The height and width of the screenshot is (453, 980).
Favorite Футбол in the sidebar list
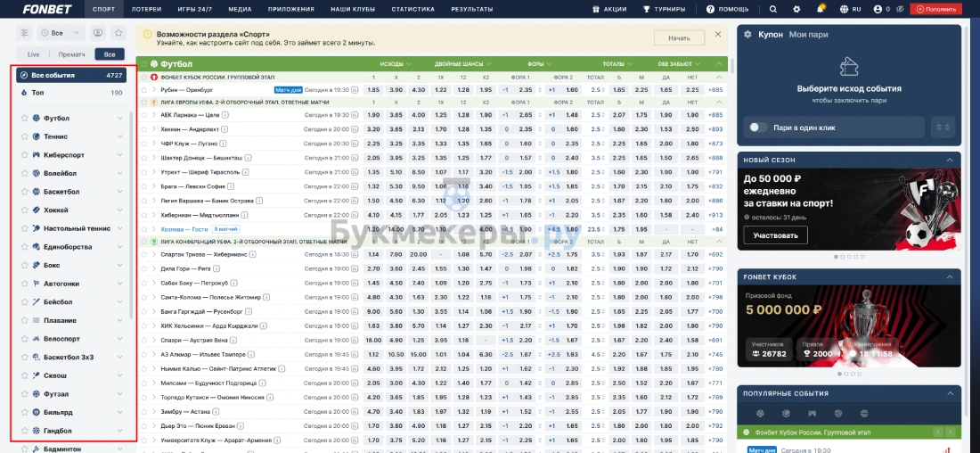(x=24, y=119)
